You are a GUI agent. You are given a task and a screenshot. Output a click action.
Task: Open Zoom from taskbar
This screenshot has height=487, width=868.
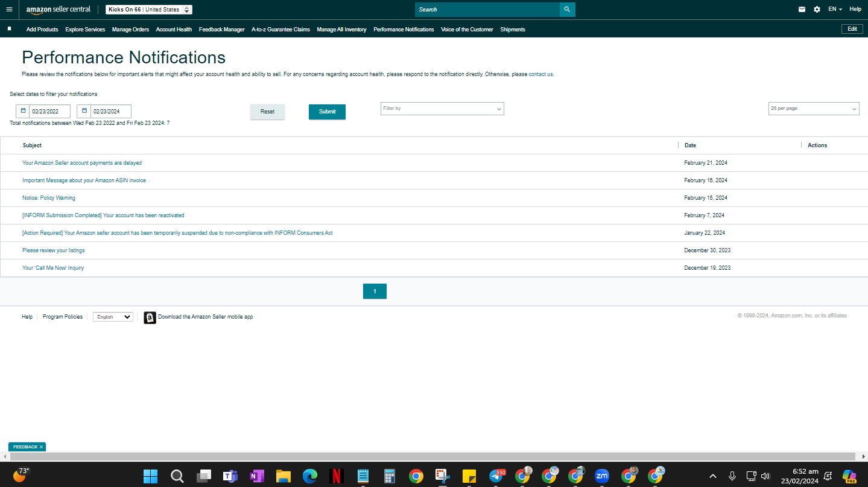pos(602,476)
